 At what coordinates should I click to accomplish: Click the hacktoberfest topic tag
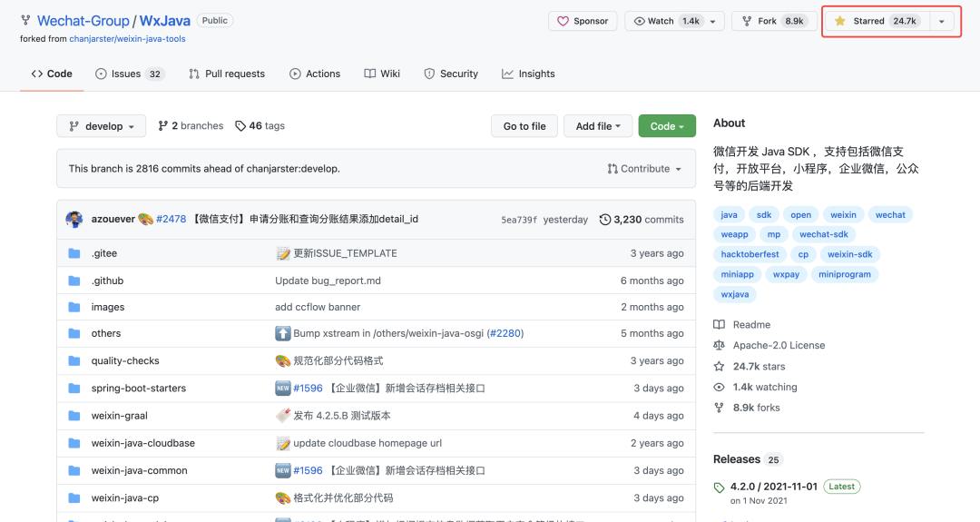tap(750, 254)
